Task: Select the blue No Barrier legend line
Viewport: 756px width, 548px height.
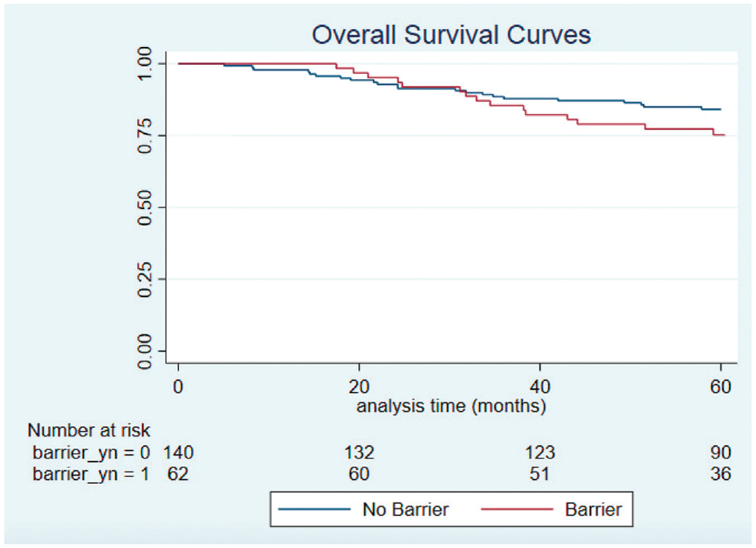Action: 314,509
